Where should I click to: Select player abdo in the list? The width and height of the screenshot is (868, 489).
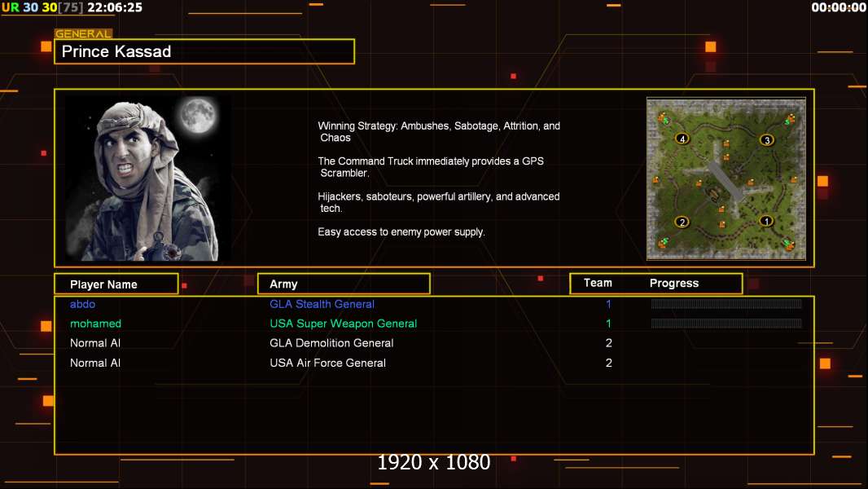point(82,304)
